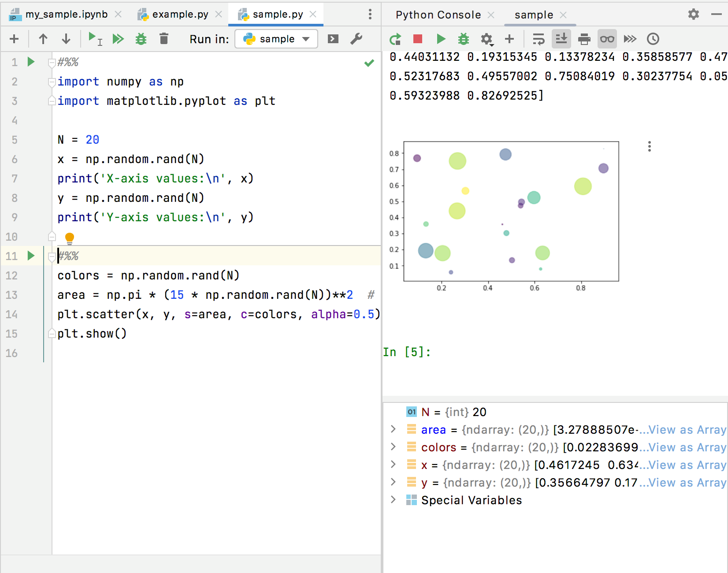Click the lightbulb intention icon
728x573 pixels.
[x=70, y=238]
